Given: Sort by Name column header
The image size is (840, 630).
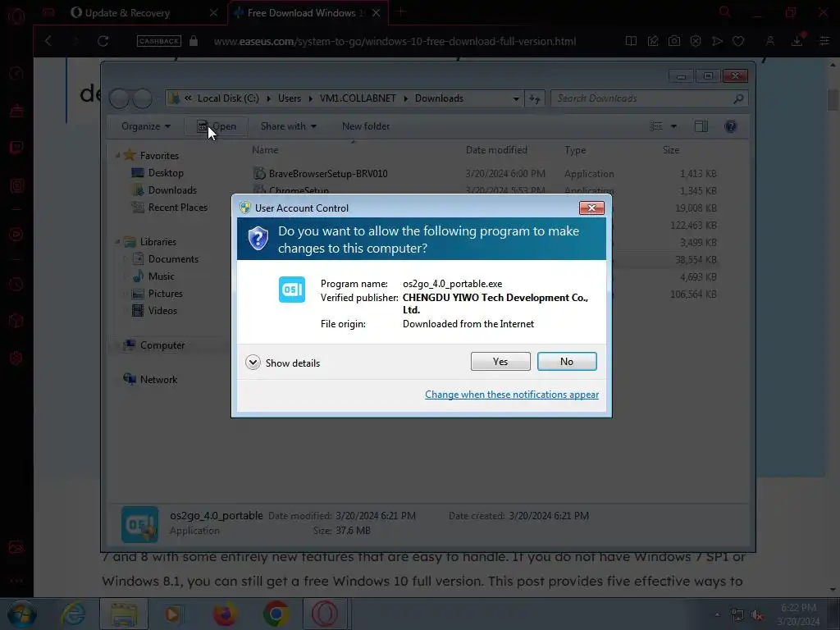Looking at the screenshot, I should (265, 150).
